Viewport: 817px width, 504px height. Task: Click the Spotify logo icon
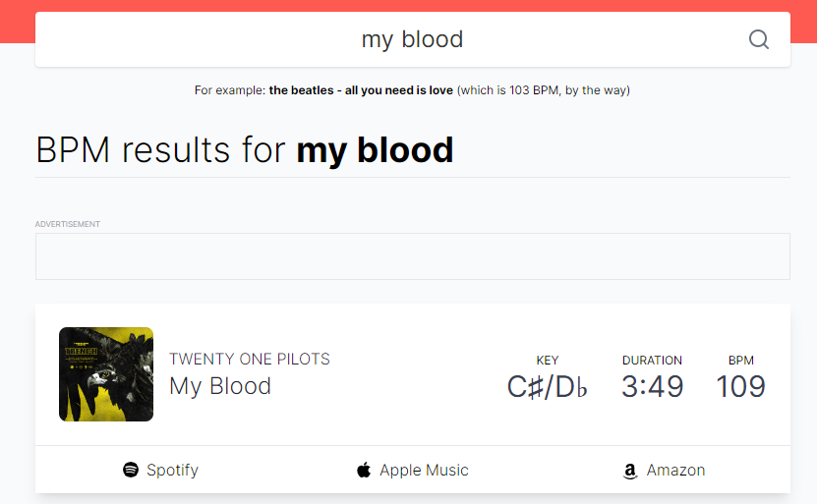click(x=131, y=470)
